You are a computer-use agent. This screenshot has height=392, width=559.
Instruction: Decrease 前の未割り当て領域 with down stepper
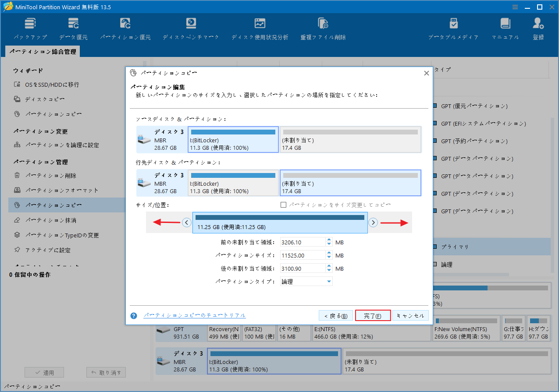[x=328, y=244]
